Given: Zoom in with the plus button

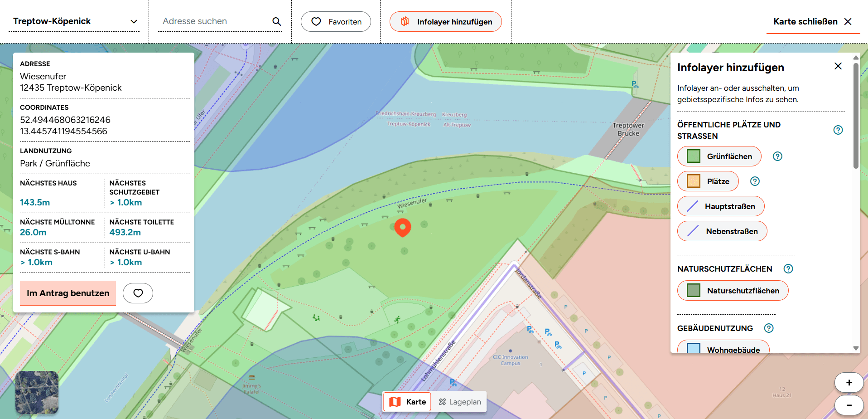Looking at the screenshot, I should coord(849,383).
